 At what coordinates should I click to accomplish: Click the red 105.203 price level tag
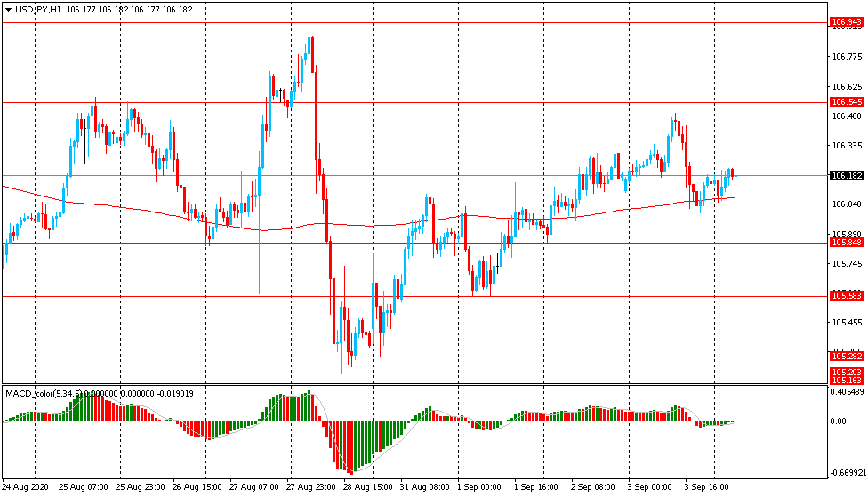tap(847, 372)
